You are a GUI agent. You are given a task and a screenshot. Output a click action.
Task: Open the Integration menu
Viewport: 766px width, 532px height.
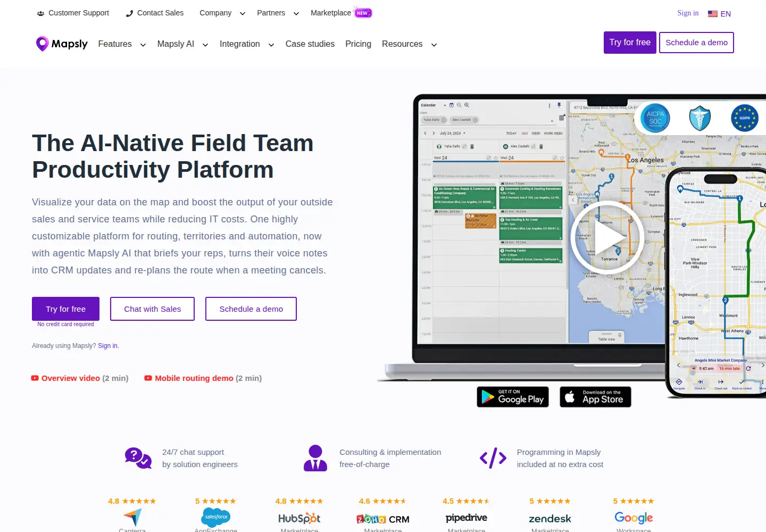(240, 44)
